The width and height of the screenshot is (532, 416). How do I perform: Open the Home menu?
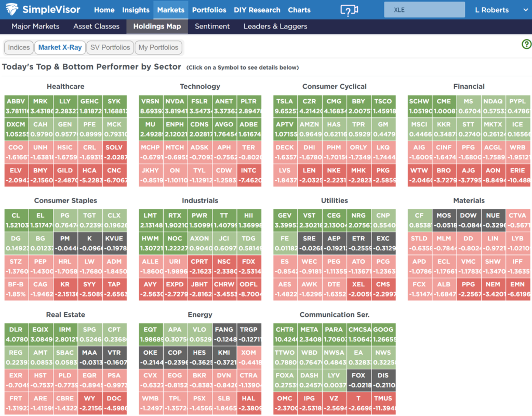pyautogui.click(x=104, y=10)
